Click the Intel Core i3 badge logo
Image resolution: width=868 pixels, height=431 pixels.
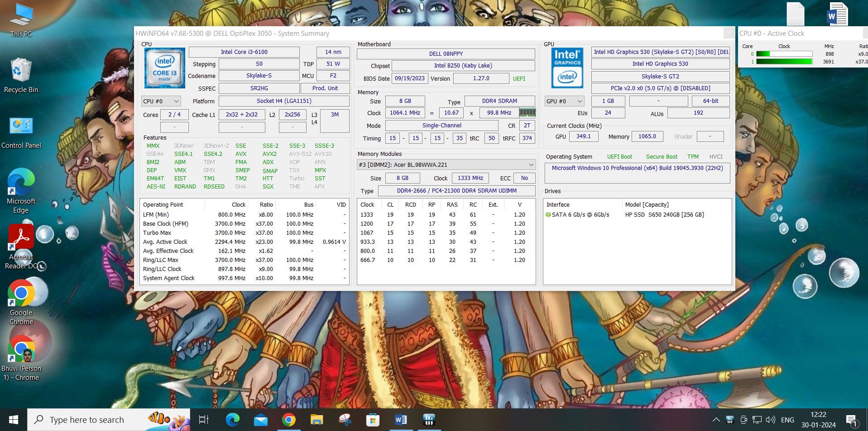point(164,68)
